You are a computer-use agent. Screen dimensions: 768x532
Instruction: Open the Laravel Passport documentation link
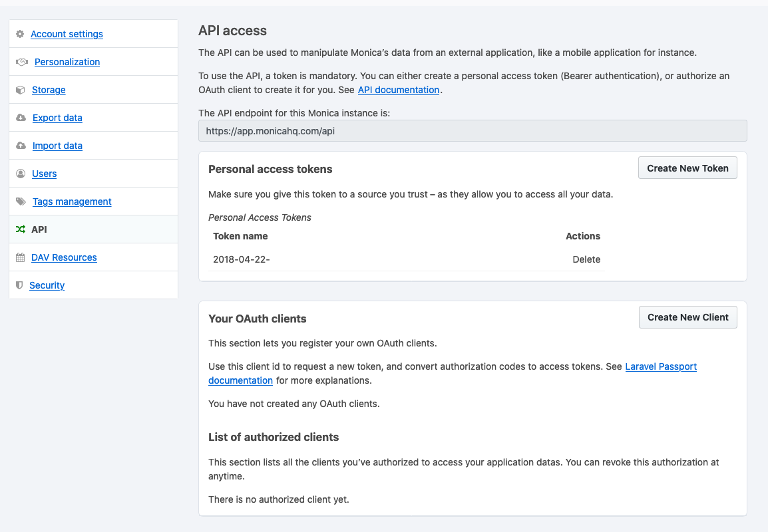coord(661,366)
